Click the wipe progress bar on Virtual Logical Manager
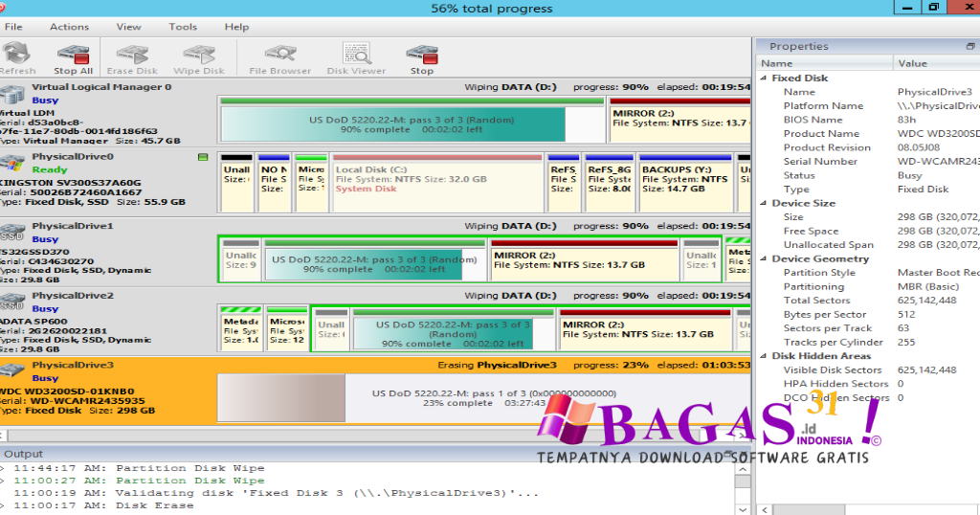The image size is (980, 515). [412, 124]
